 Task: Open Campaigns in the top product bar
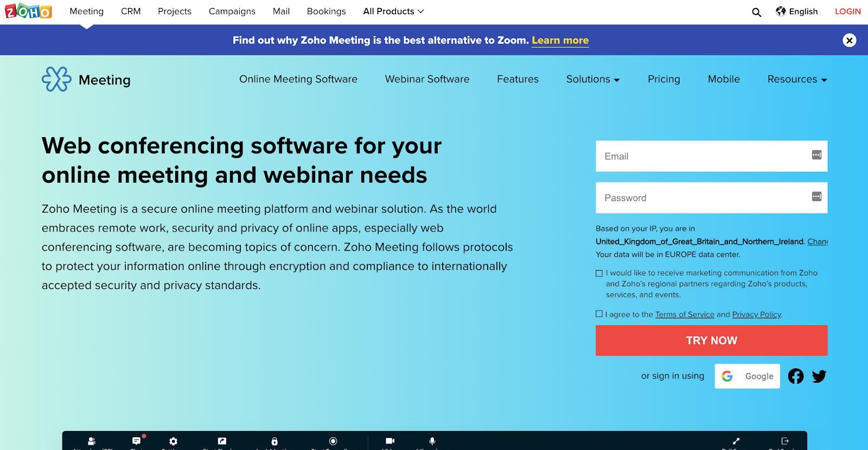click(x=232, y=11)
